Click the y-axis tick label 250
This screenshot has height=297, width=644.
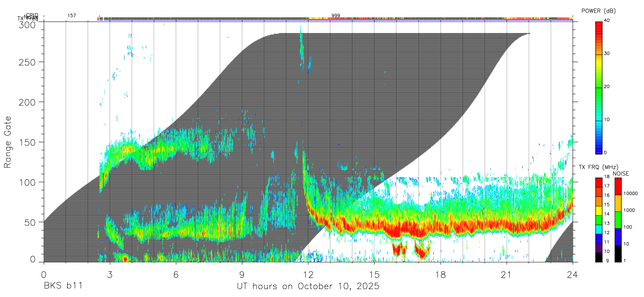coord(27,62)
